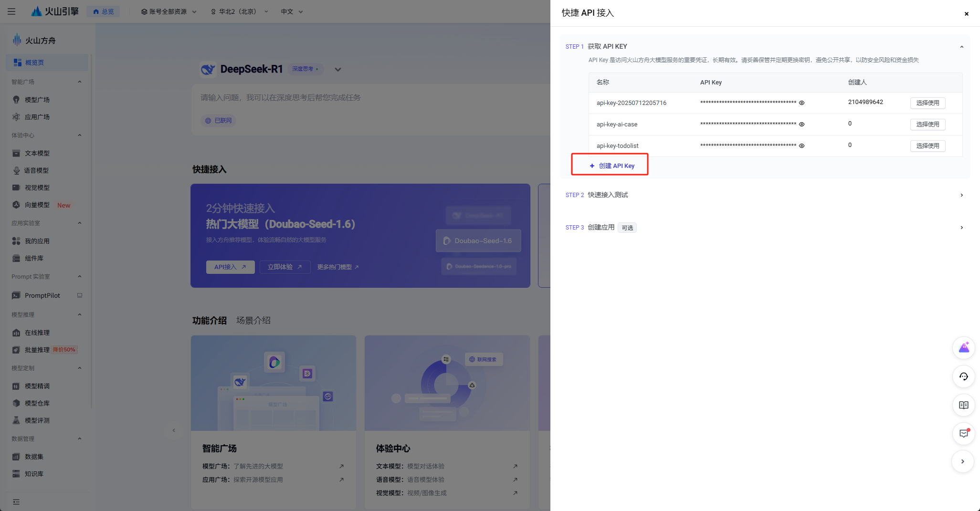Open DeepSeek-R1 model selector chevron
The height and width of the screenshot is (511, 980).
pyautogui.click(x=338, y=69)
